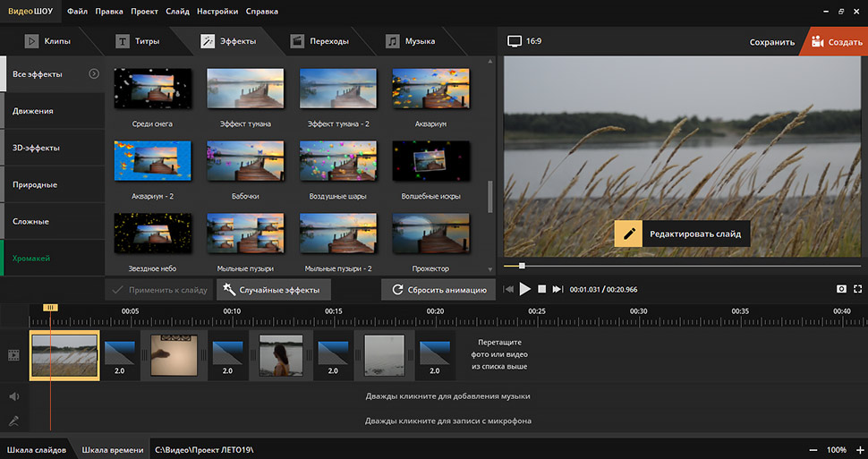
Task: Open the Справка menu
Action: click(262, 11)
